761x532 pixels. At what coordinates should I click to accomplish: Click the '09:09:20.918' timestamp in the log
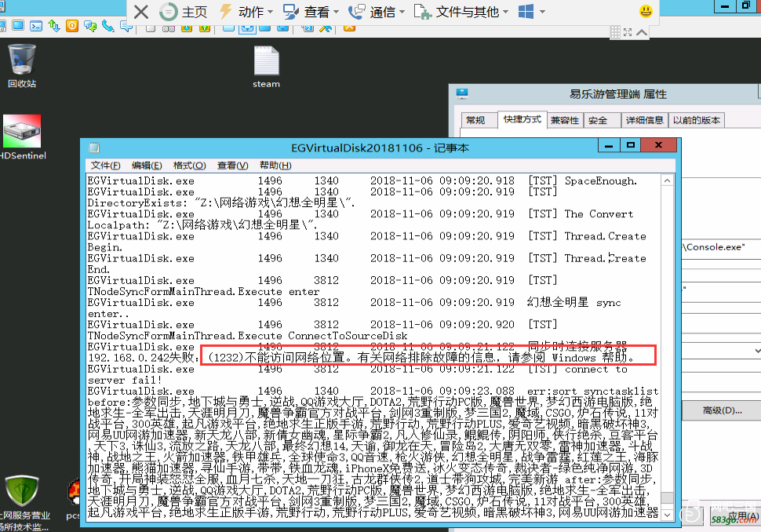pyautogui.click(x=477, y=181)
